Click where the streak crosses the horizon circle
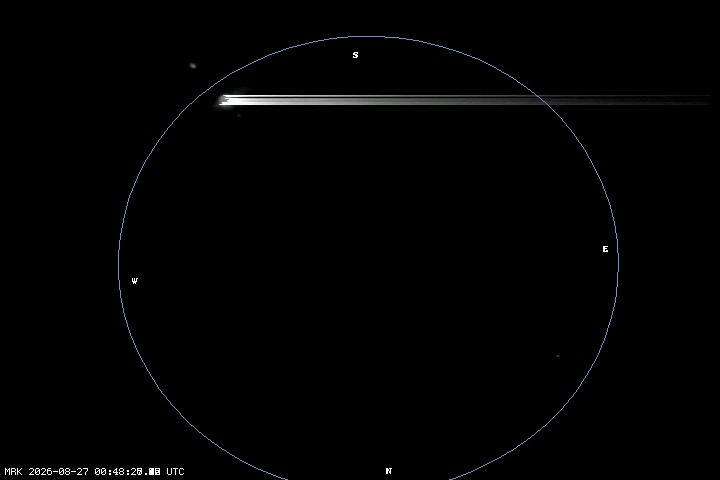Viewport: 720px width, 480px height. 542,100
